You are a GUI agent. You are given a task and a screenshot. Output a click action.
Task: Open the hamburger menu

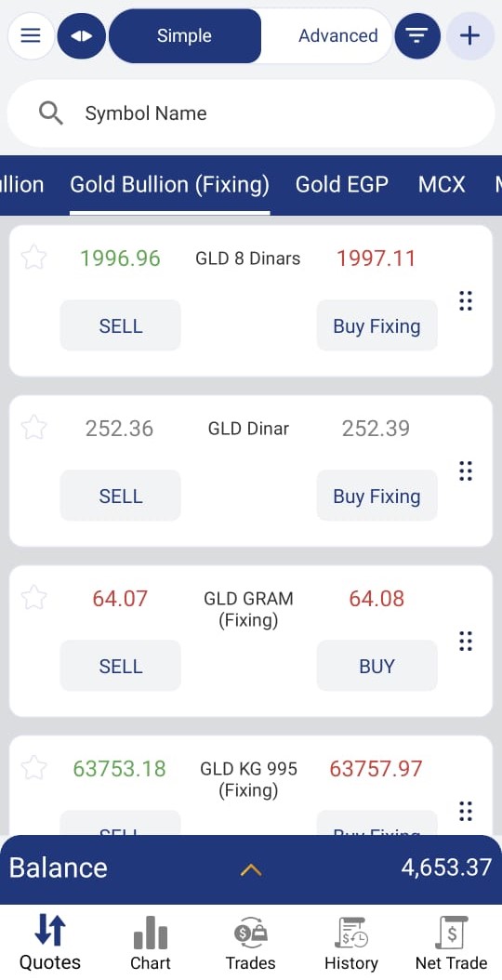31,35
